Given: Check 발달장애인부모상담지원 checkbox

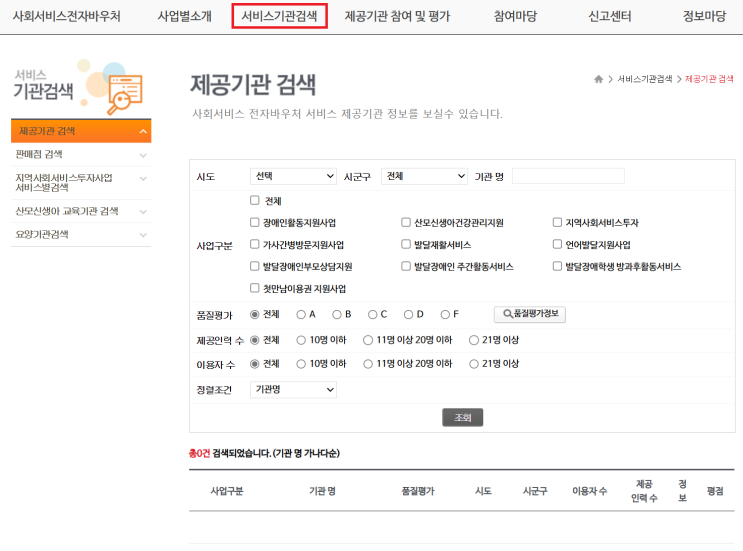Looking at the screenshot, I should coord(255,266).
